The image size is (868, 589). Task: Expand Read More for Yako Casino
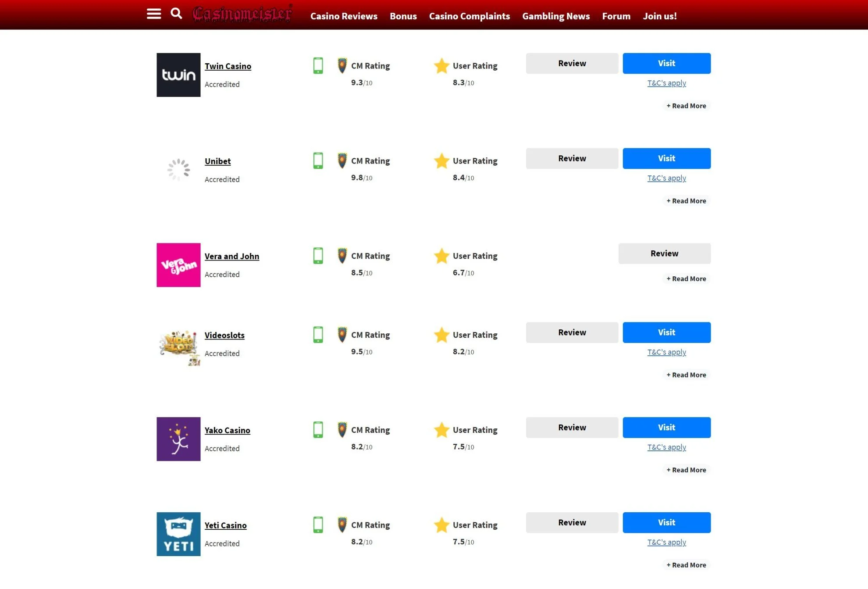[x=686, y=470]
